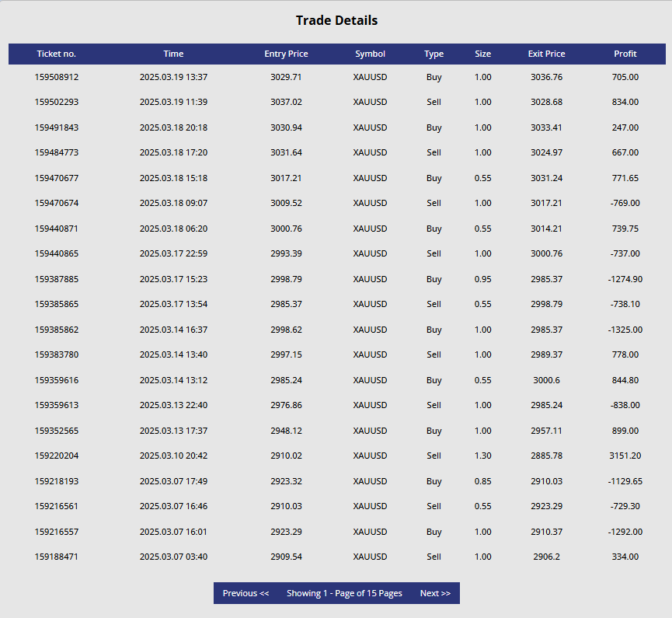Click the Exit Price column header
Image resolution: width=672 pixels, height=618 pixels.
coord(546,54)
